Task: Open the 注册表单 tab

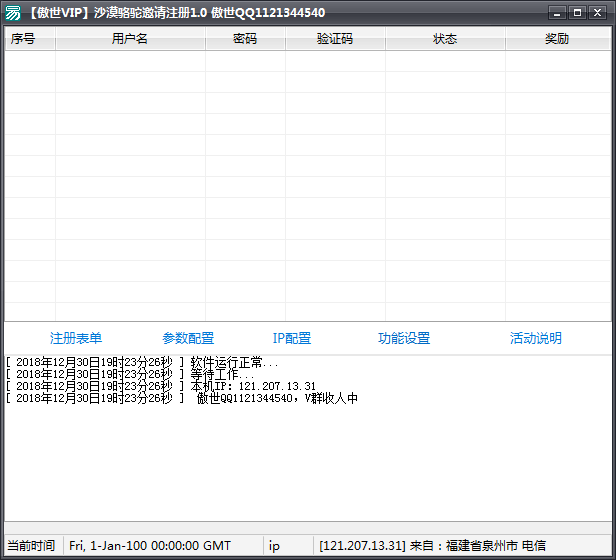Action: click(76, 338)
